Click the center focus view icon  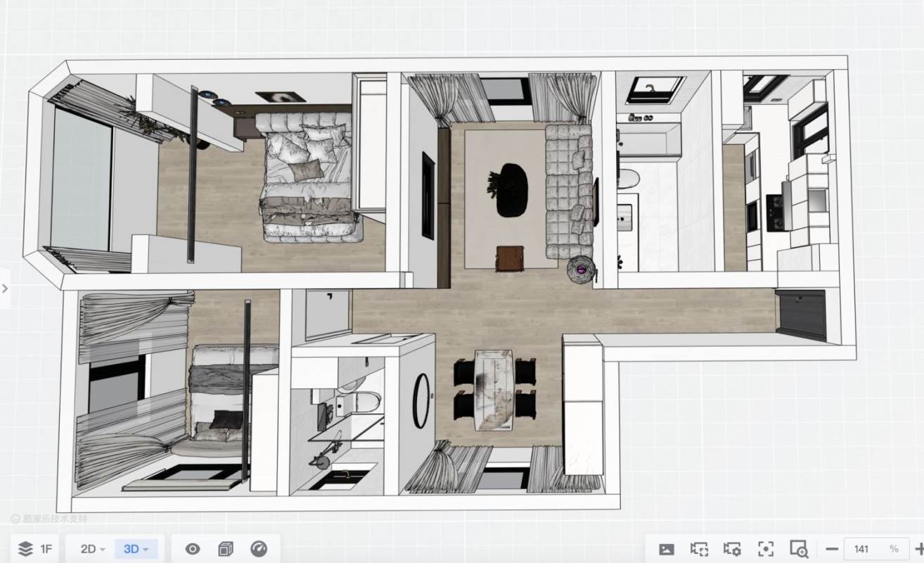pyautogui.click(x=765, y=549)
